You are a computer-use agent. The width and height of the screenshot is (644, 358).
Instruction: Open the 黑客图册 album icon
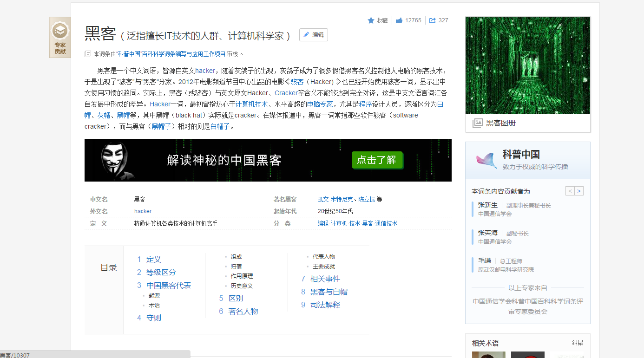pos(477,123)
